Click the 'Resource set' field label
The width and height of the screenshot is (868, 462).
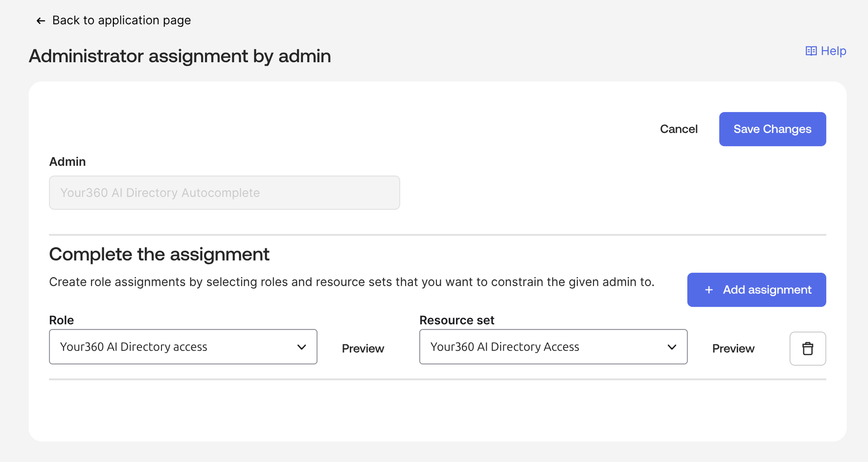tap(457, 320)
